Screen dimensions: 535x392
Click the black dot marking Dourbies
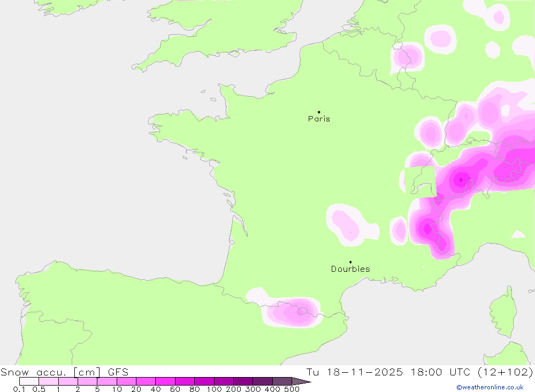(x=350, y=262)
